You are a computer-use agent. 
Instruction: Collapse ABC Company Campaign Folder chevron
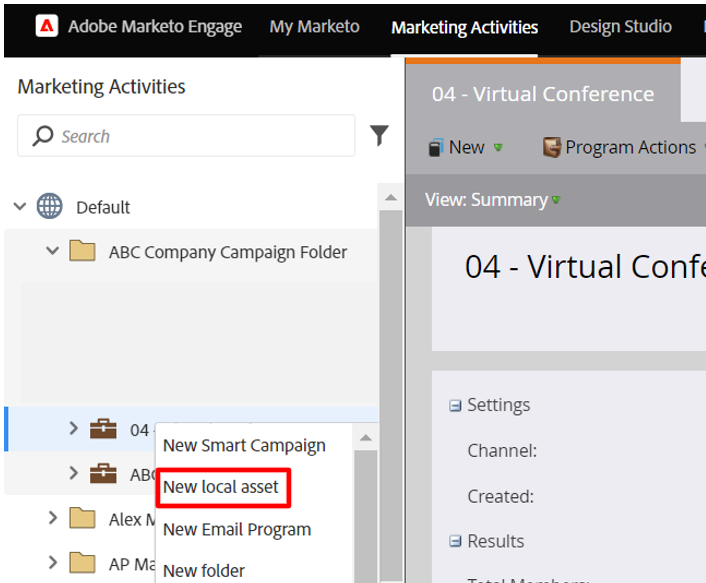53,250
